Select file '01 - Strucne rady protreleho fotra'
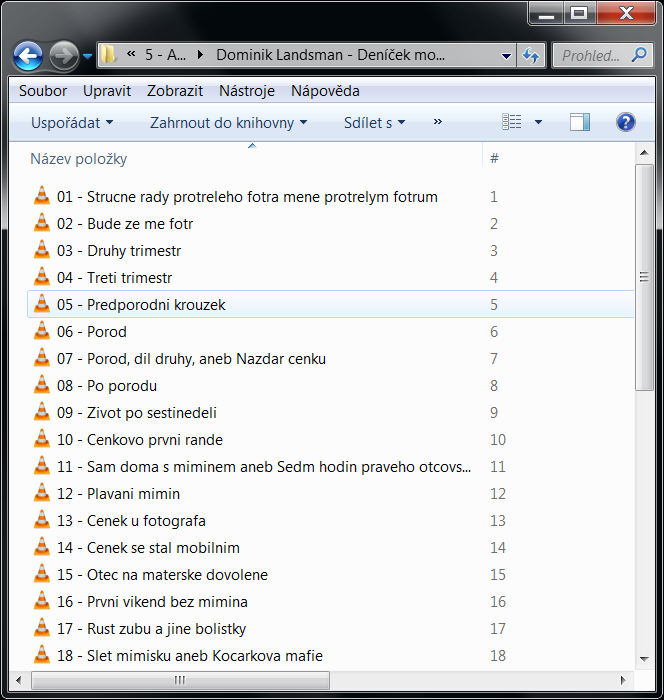 click(330, 197)
